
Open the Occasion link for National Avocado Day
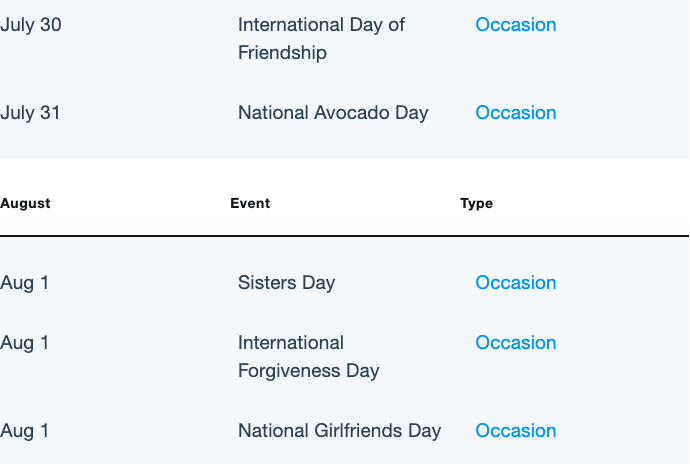click(515, 113)
